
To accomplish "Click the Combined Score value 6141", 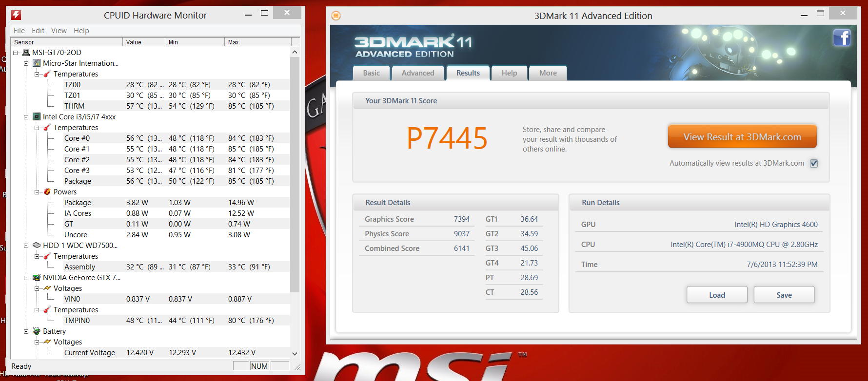I will (461, 248).
